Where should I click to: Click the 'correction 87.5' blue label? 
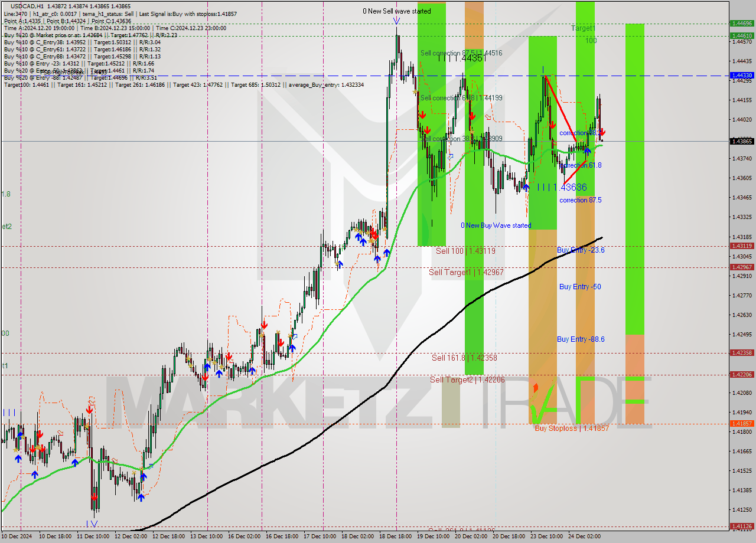580,200
